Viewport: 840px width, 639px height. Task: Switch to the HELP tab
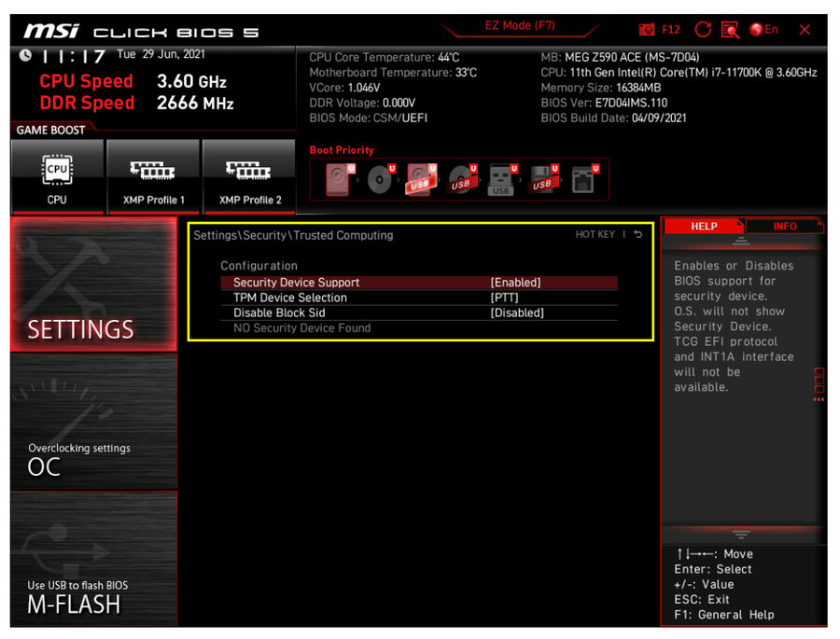click(704, 226)
